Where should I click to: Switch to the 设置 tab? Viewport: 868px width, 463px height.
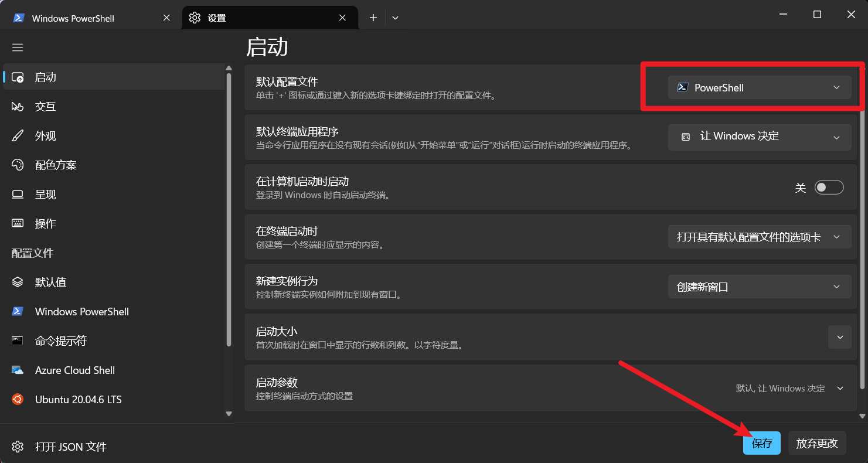[x=270, y=18]
